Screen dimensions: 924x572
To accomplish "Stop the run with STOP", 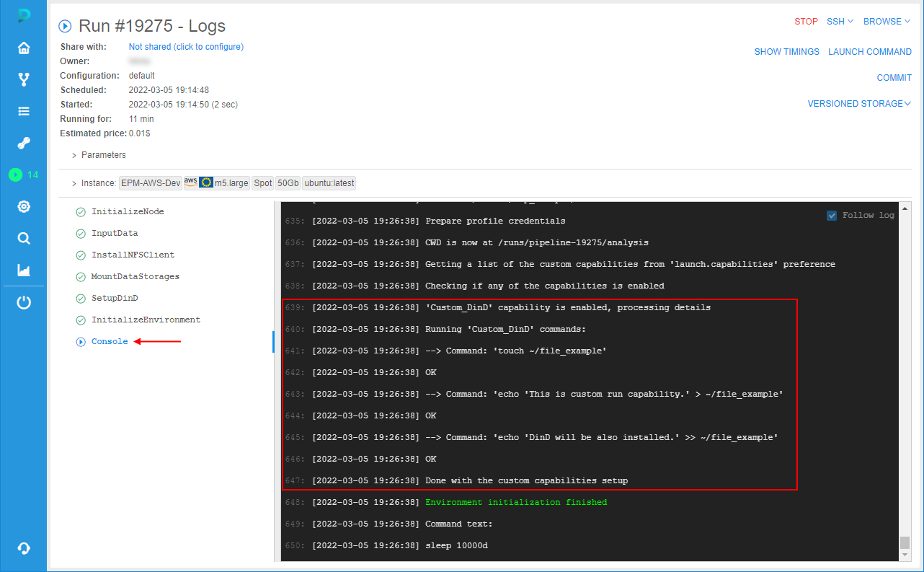I will coord(806,22).
